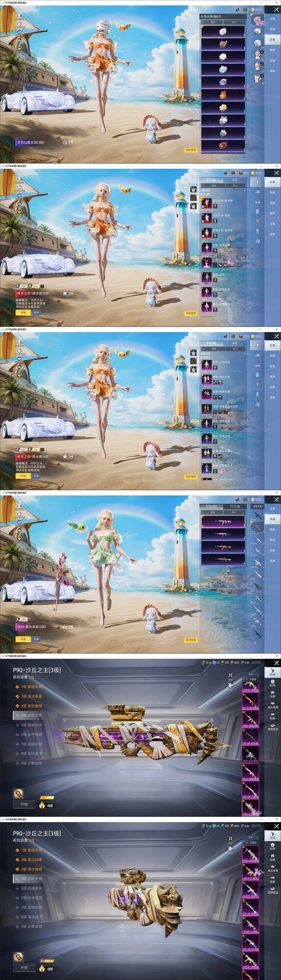Open 搭配 tab in window listing 西金砂华-安妮
281x980 pixels.
tap(235, 180)
